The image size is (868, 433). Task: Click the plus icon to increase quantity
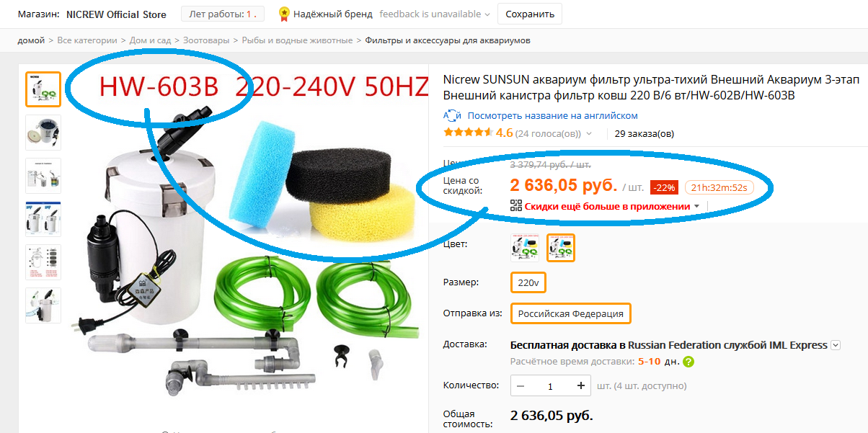[581, 385]
